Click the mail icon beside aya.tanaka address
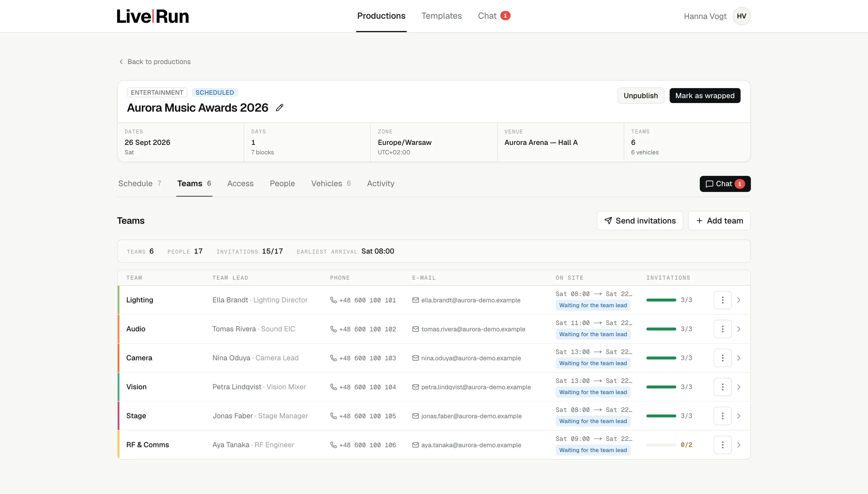The width and height of the screenshot is (868, 494). pyautogui.click(x=416, y=445)
